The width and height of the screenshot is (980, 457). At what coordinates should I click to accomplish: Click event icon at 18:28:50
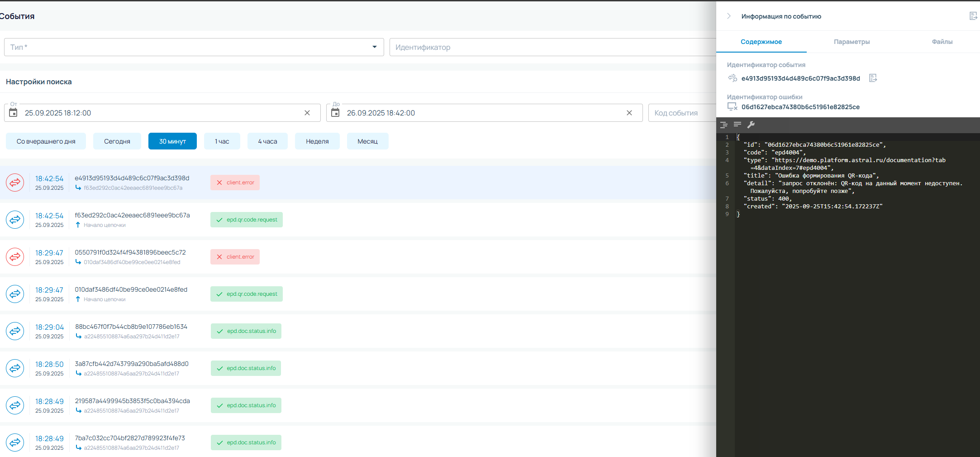tap(15, 368)
